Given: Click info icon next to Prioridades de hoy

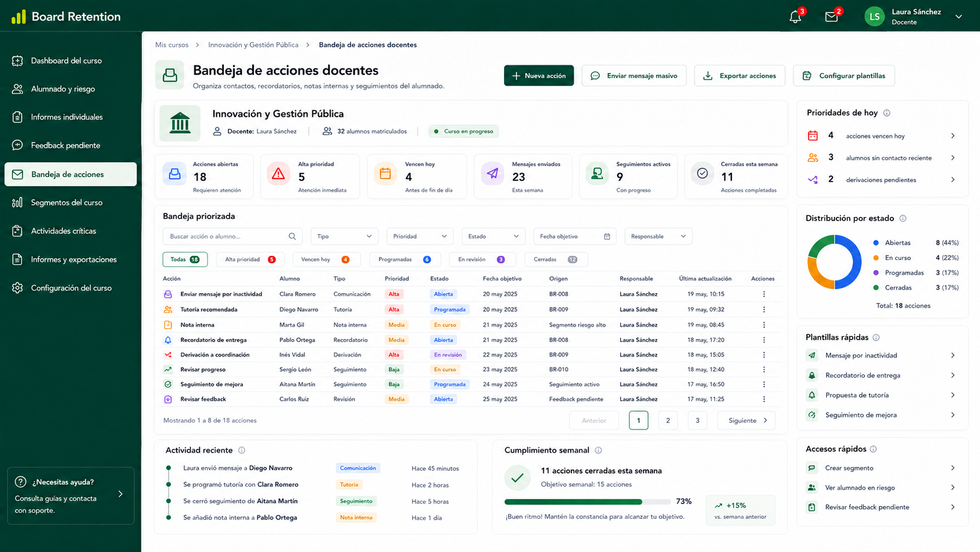Looking at the screenshot, I should click(886, 113).
